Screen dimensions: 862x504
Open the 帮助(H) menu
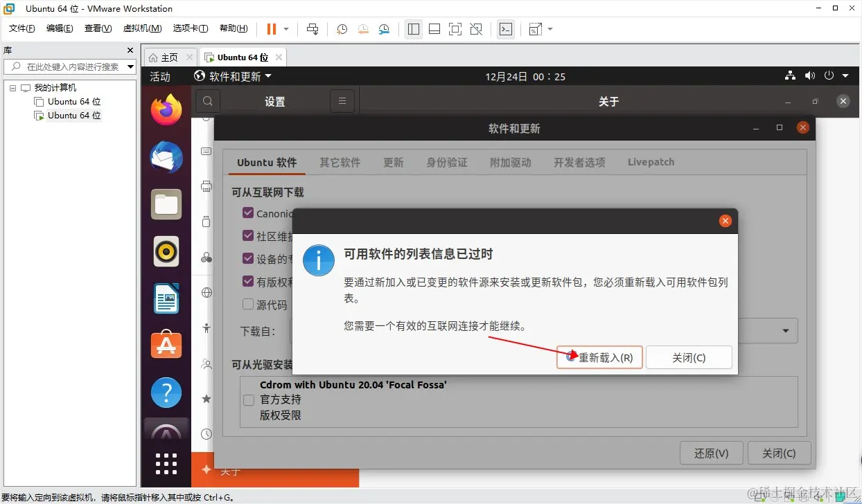click(x=234, y=28)
